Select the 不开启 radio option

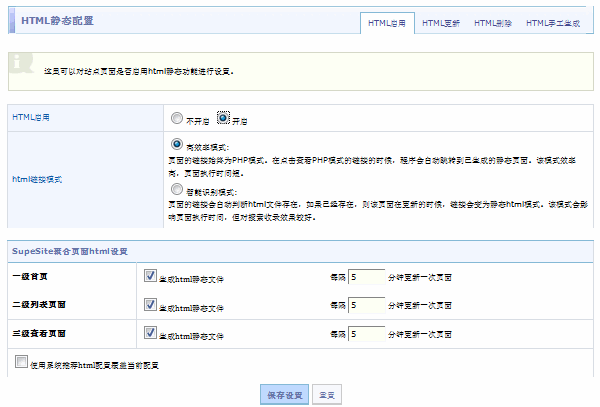(x=177, y=118)
